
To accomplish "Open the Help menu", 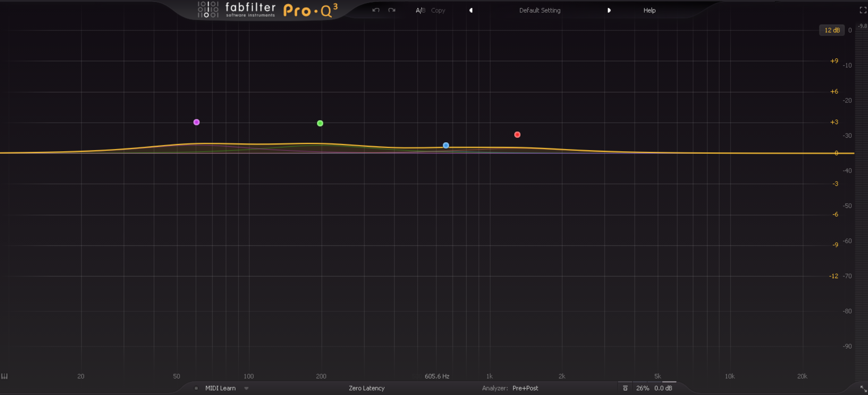I will pyautogui.click(x=649, y=10).
